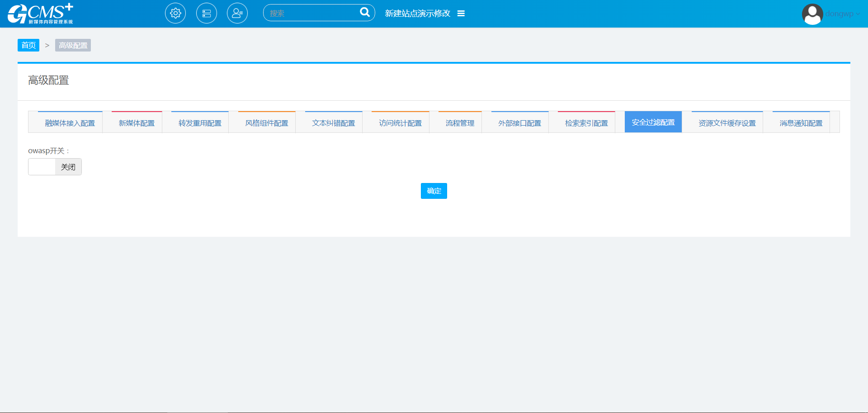Expand the dongwp user dropdown
Screen dimensions: 868x413
click(x=843, y=14)
